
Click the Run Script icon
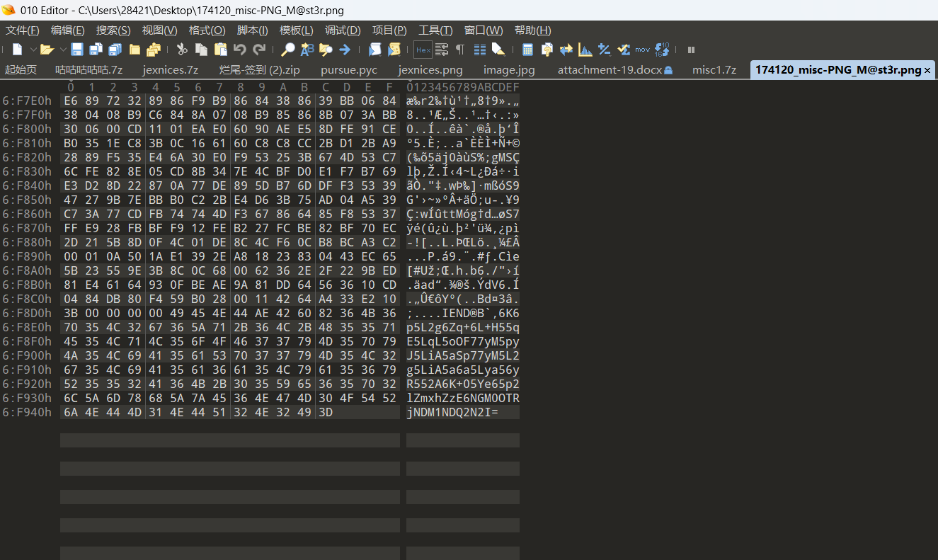(x=375, y=50)
